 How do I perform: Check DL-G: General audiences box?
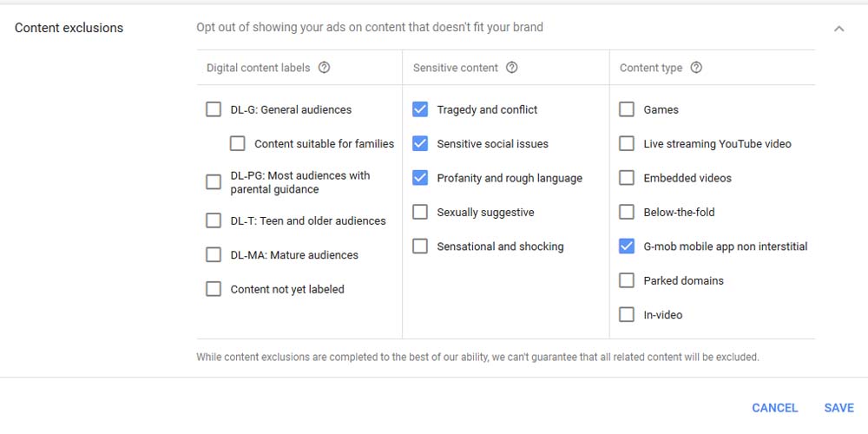[214, 109]
